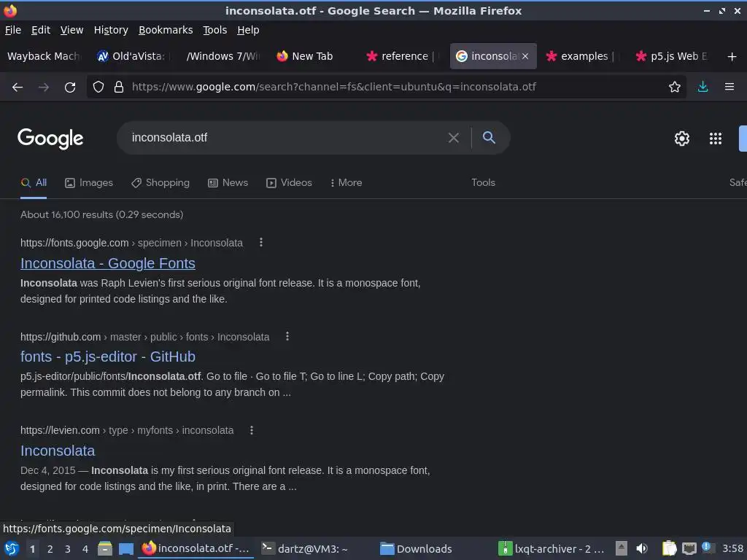747x560 pixels.
Task: Open the Bookmarks menu
Action: tap(166, 30)
